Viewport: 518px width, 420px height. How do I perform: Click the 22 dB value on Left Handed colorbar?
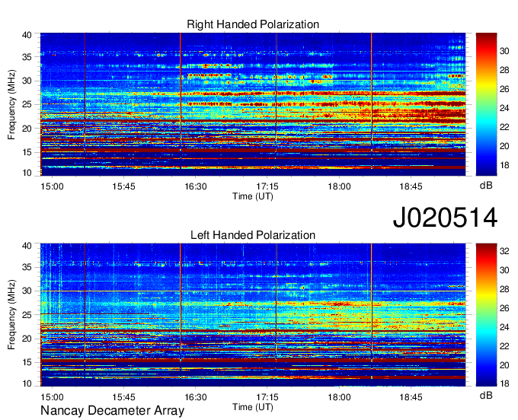pos(504,346)
